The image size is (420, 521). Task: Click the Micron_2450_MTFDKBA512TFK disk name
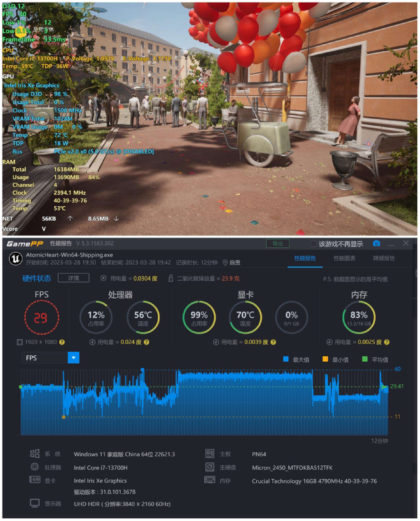[292, 468]
